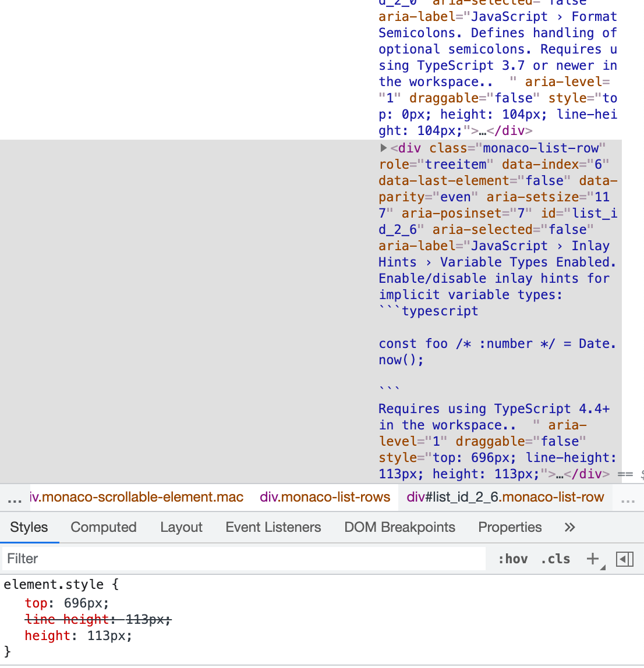Open the more tabs chevron in the sidebar

click(569, 527)
